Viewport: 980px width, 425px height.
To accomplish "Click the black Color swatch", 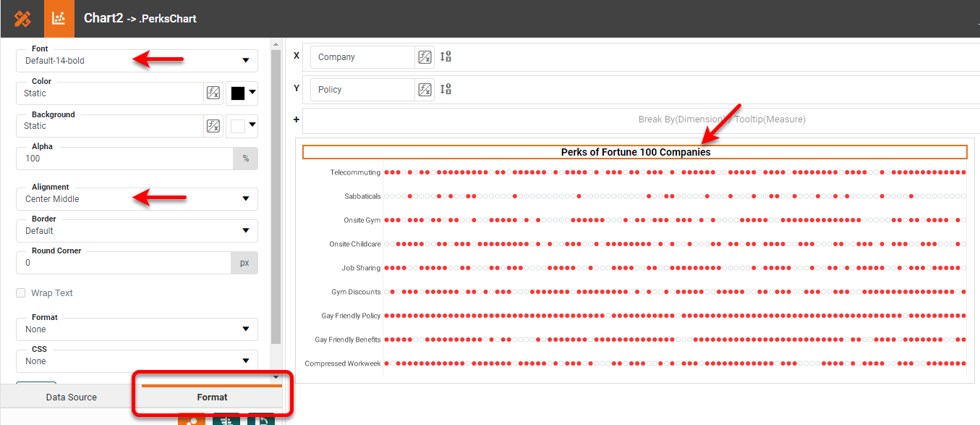I will 238,93.
